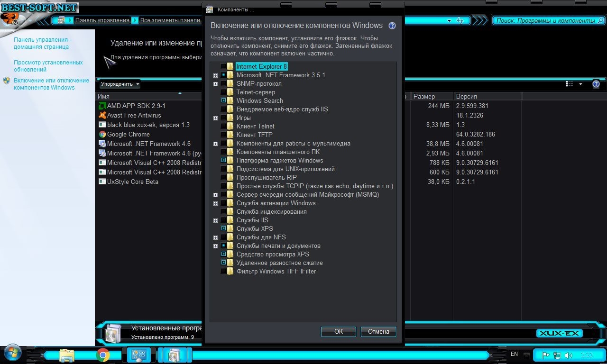Expand the MSMQ server node
This screenshot has height=364, width=607.
click(215, 195)
